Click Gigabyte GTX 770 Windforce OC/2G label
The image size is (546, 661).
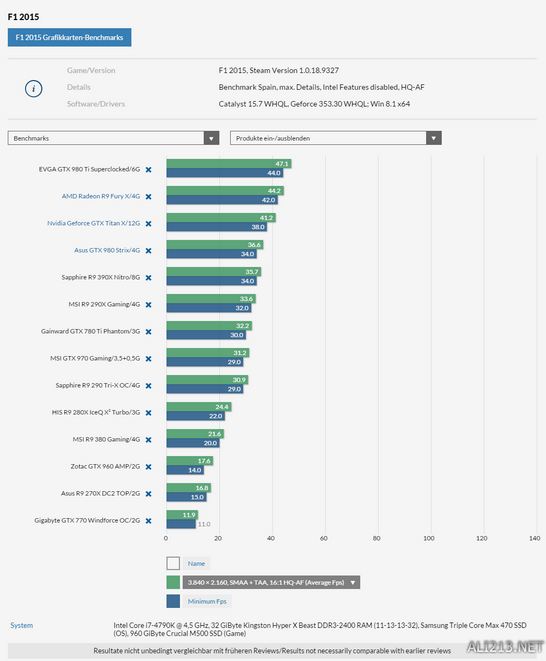pyautogui.click(x=87, y=520)
